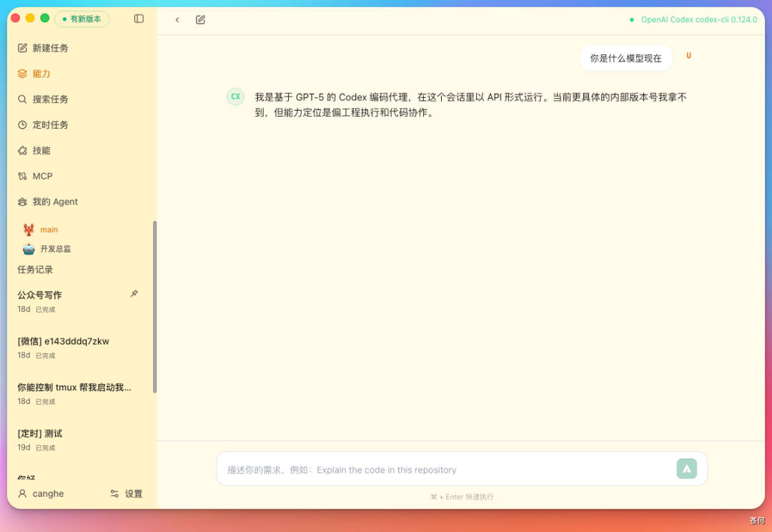Click the 新建任务 compose icon
Screen dimensions: 772x532
24,48
